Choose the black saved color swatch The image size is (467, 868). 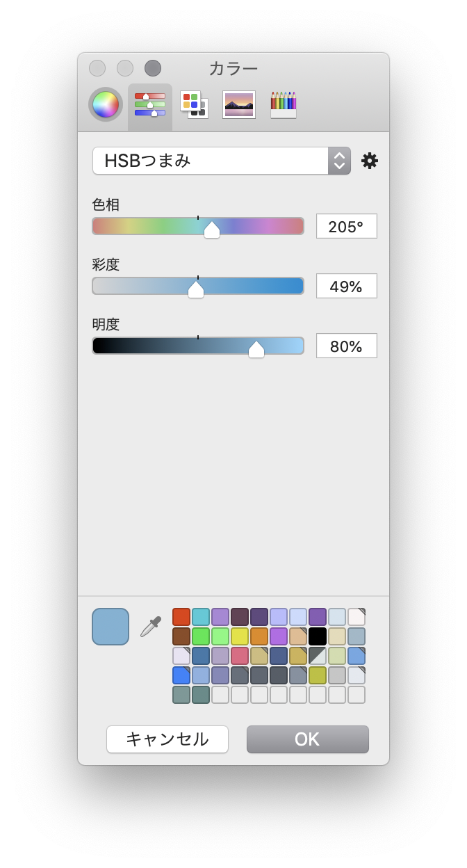coord(318,636)
